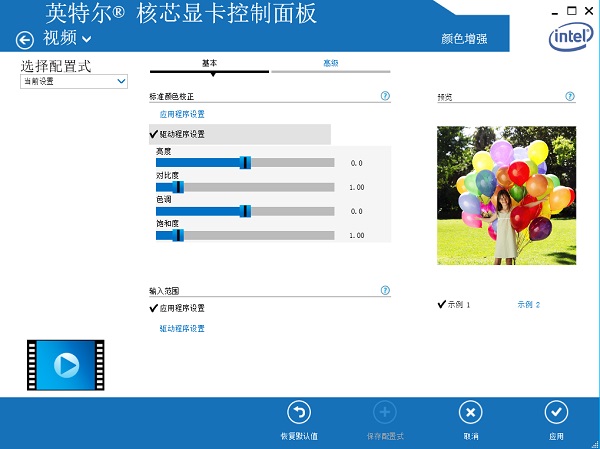Select preview 示例 2

point(528,305)
